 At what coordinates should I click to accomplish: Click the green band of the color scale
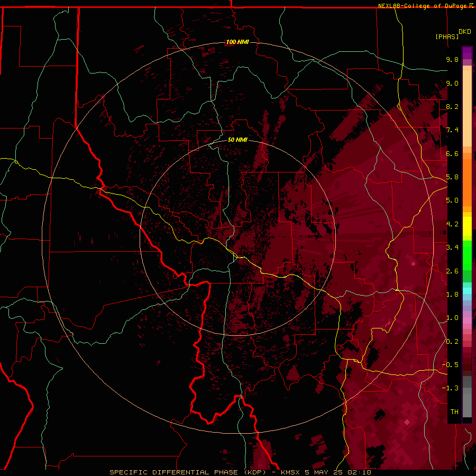[x=467, y=255]
